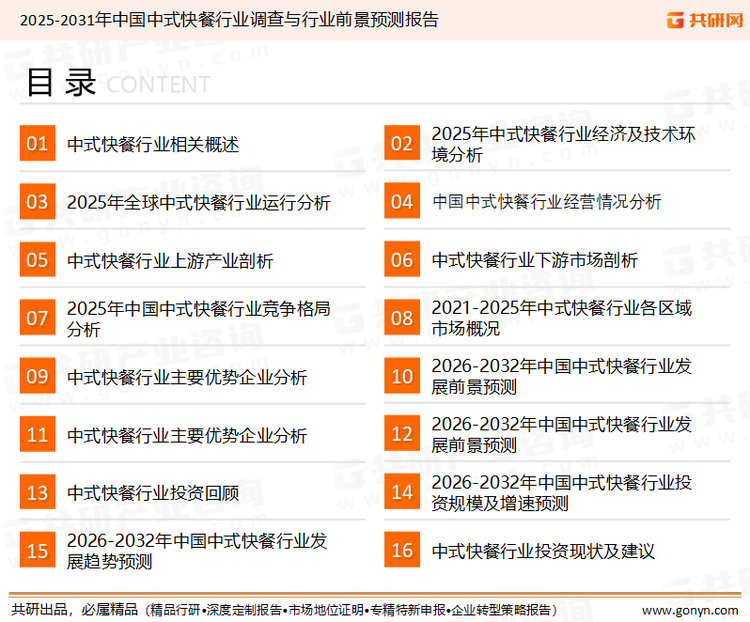Click the orange 05 number box
Image resolution: width=750 pixels, height=622 pixels.
point(37,259)
